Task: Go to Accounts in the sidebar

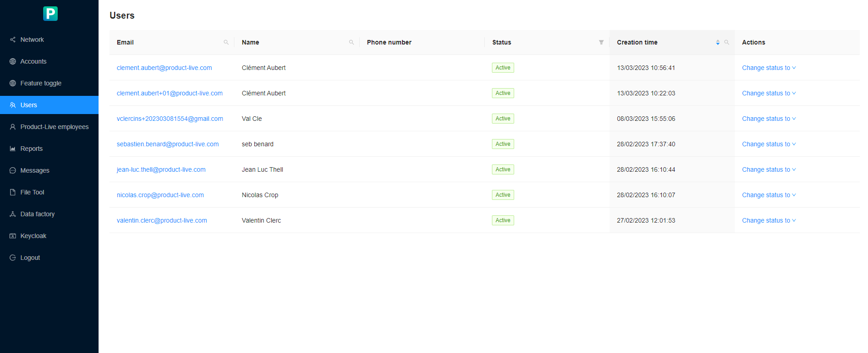Action: [x=33, y=61]
